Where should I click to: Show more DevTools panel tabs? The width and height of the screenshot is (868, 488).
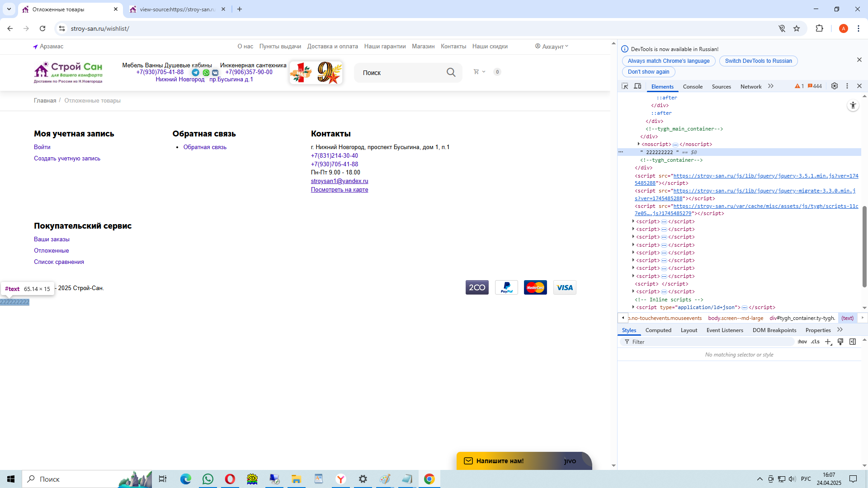click(x=771, y=86)
